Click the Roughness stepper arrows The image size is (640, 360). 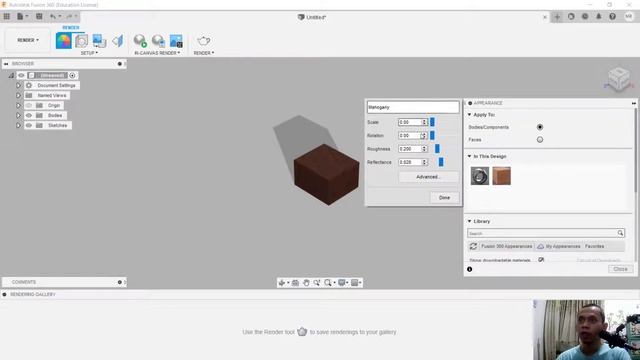[424, 149]
